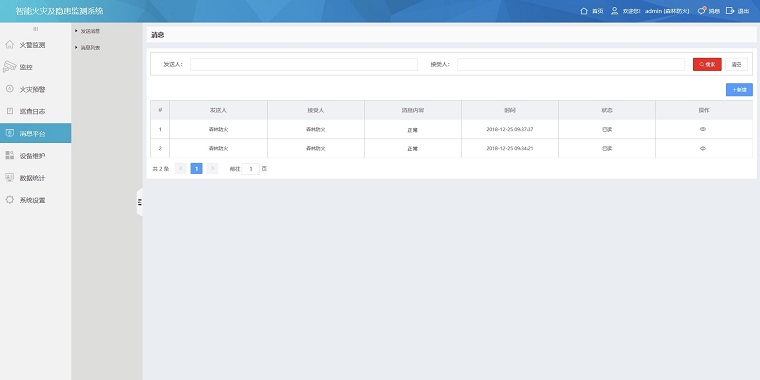760x380 pixels.
Task: Collapse the sidebar with the top toggle icon
Action: (x=35, y=29)
